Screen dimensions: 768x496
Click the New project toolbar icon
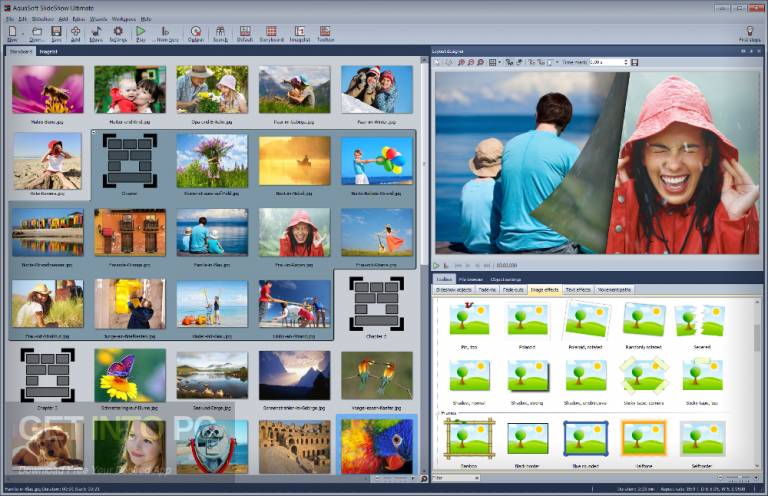pos(12,32)
